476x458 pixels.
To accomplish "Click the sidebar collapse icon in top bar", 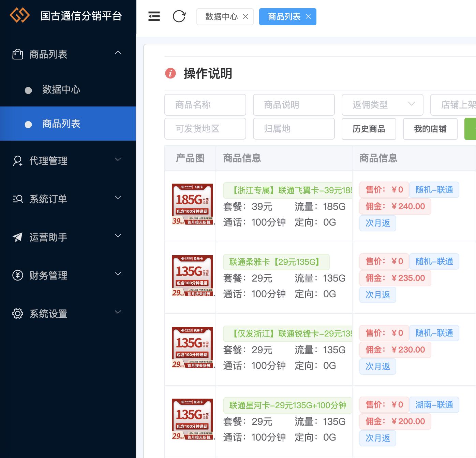I will pos(154,16).
